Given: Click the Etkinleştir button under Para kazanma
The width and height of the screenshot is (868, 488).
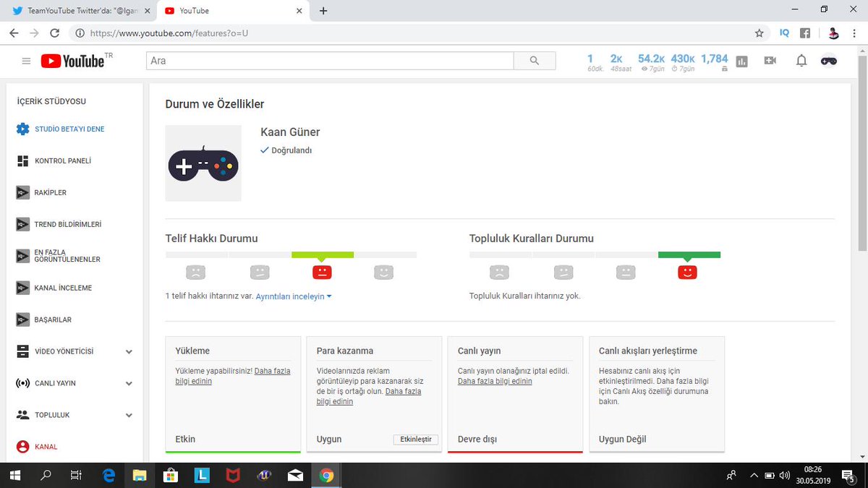Looking at the screenshot, I should (x=416, y=440).
